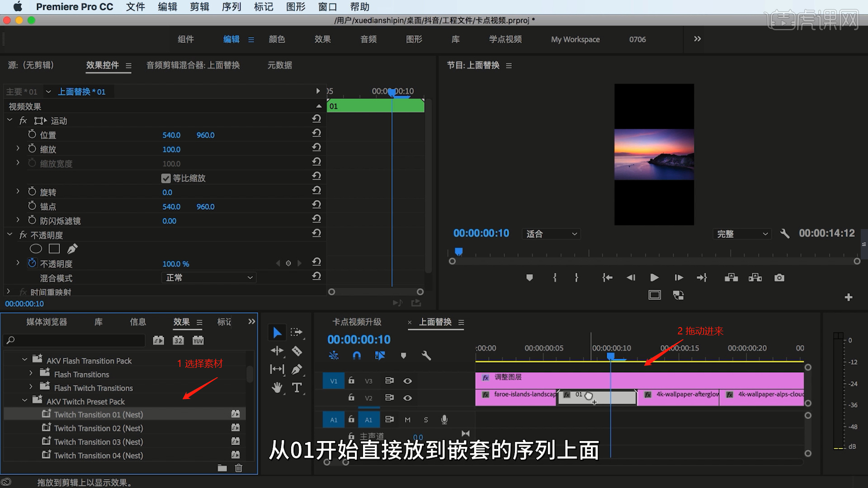Create a new custom bin in Effects
868x488 pixels.
222,468
